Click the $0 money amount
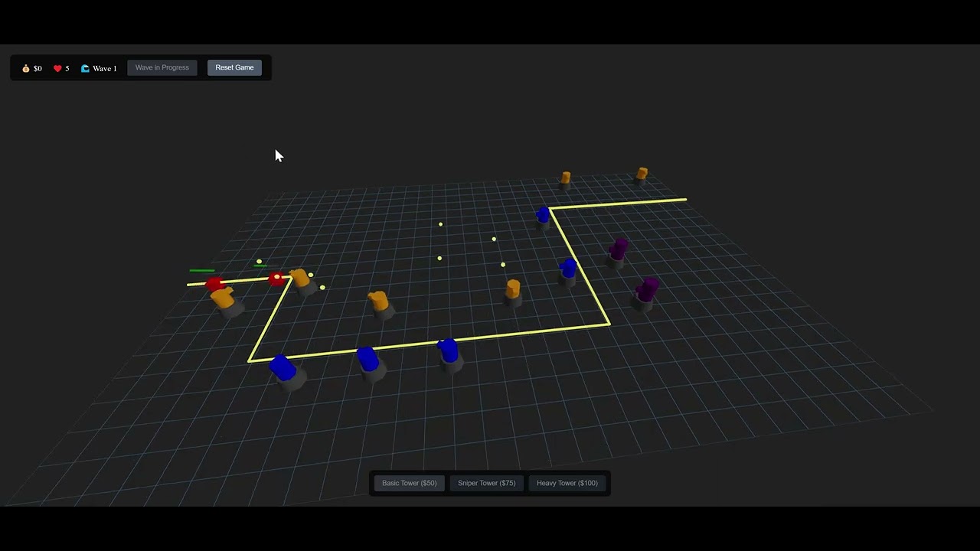 [38, 68]
